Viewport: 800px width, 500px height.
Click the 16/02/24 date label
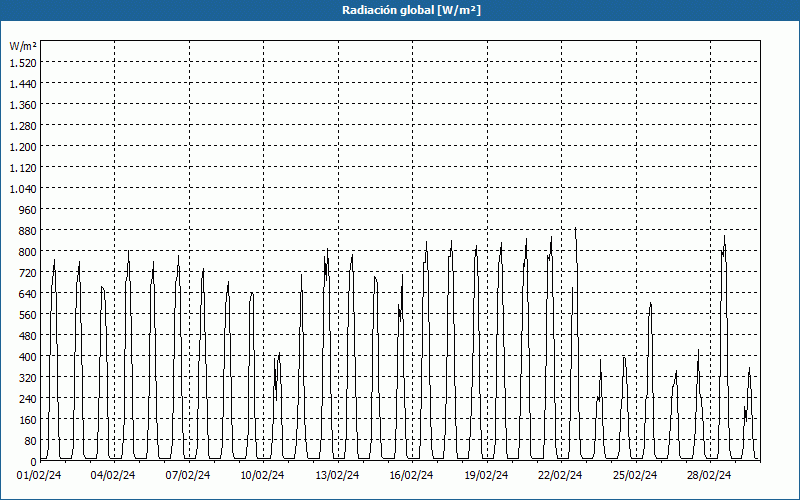[x=411, y=475]
